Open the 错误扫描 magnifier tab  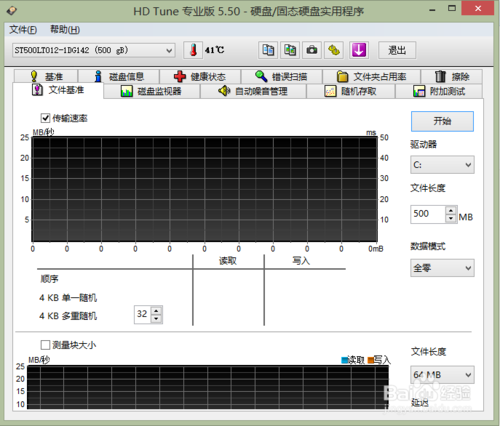[281, 77]
